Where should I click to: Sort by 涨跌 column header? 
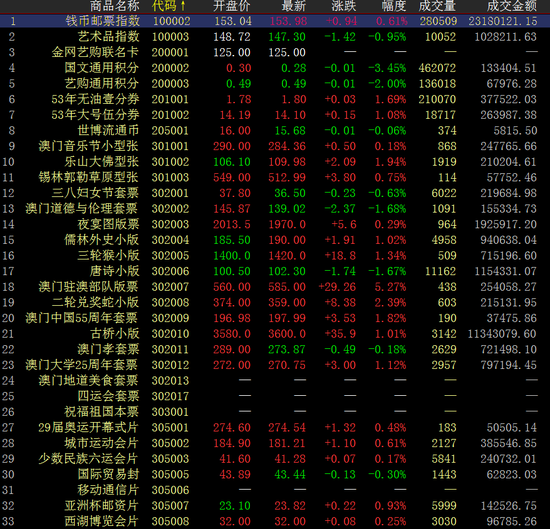click(x=343, y=6)
